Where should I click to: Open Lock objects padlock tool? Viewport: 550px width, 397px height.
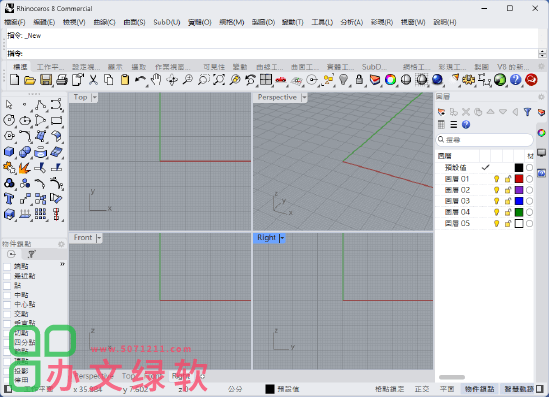click(x=359, y=80)
